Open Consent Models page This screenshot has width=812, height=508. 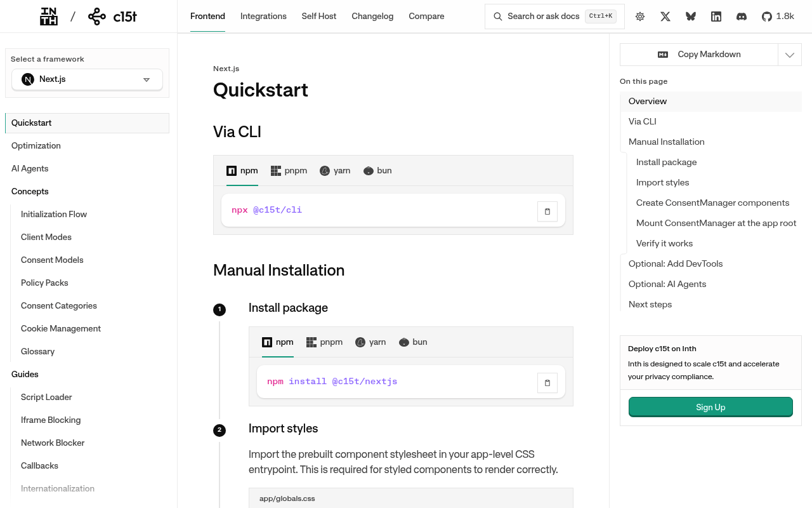(52, 260)
